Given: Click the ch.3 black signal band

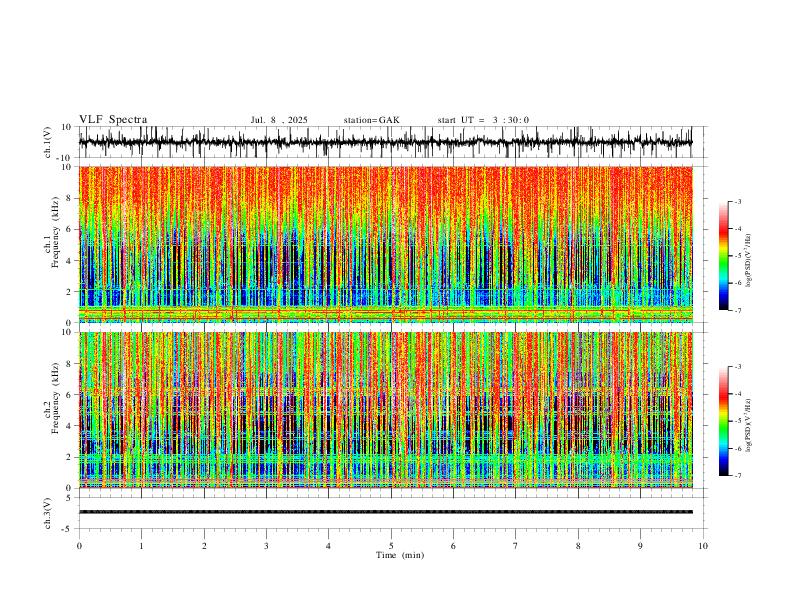Looking at the screenshot, I should (385, 512).
